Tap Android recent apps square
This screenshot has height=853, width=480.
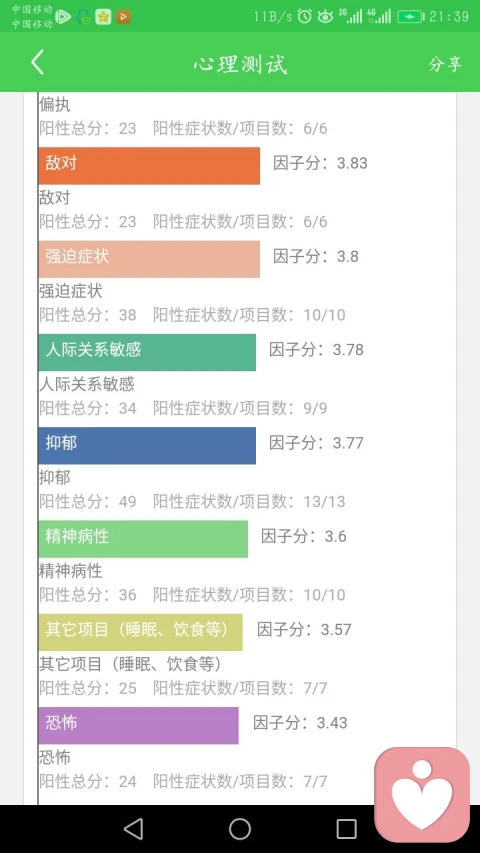(x=347, y=829)
